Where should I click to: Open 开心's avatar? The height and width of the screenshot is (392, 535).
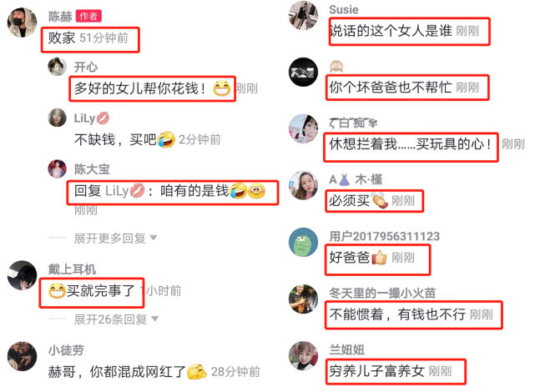tap(57, 67)
